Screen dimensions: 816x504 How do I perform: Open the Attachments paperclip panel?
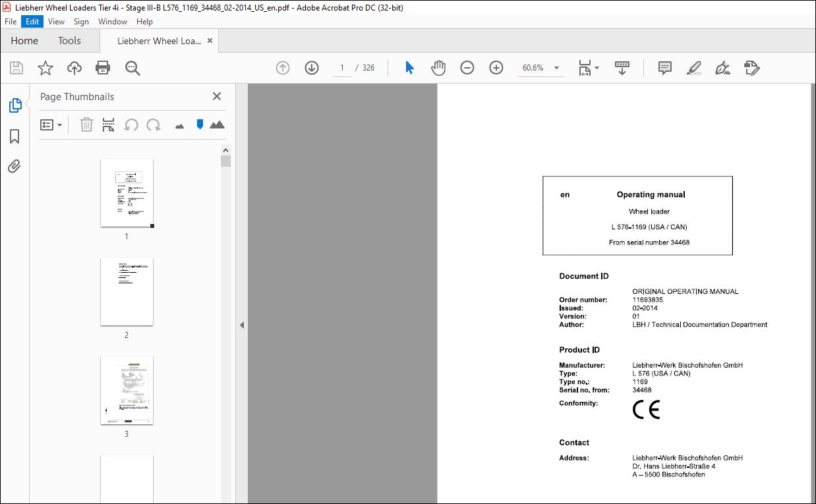[x=15, y=167]
